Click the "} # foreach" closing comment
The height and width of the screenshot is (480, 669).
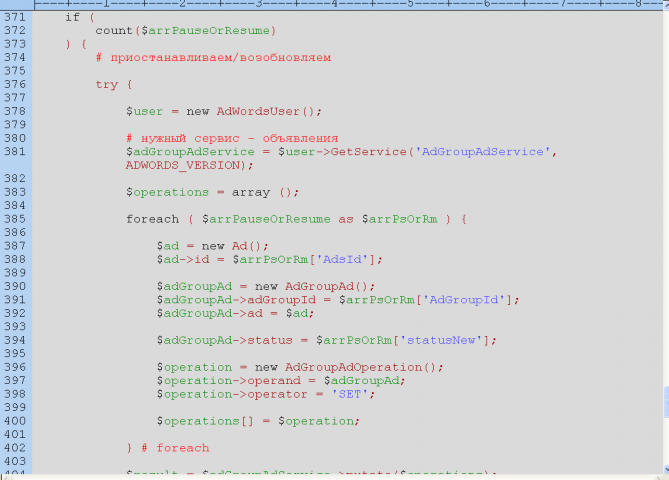pyautogui.click(x=168, y=448)
